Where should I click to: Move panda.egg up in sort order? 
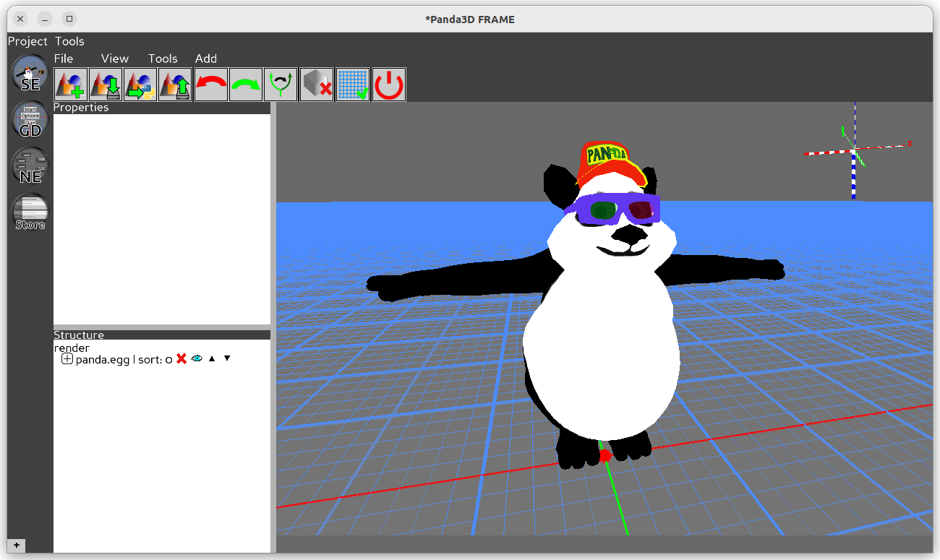(x=211, y=358)
